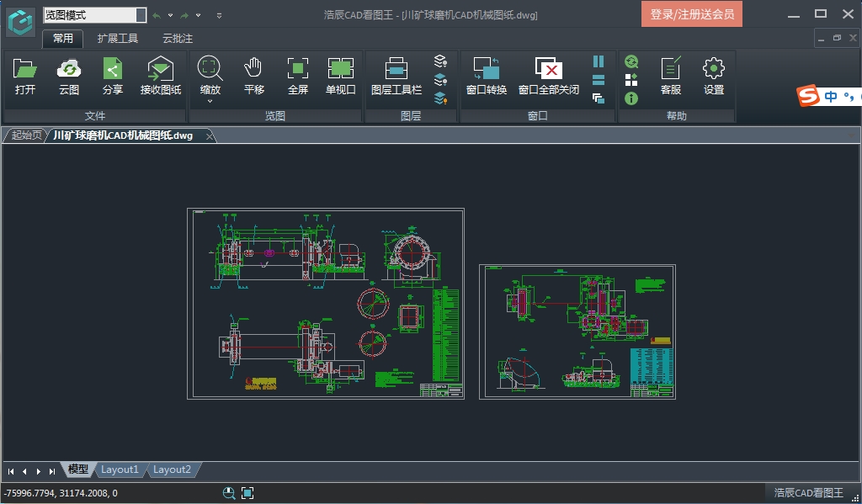
Task: Go to the previous layout tab
Action: point(24,471)
